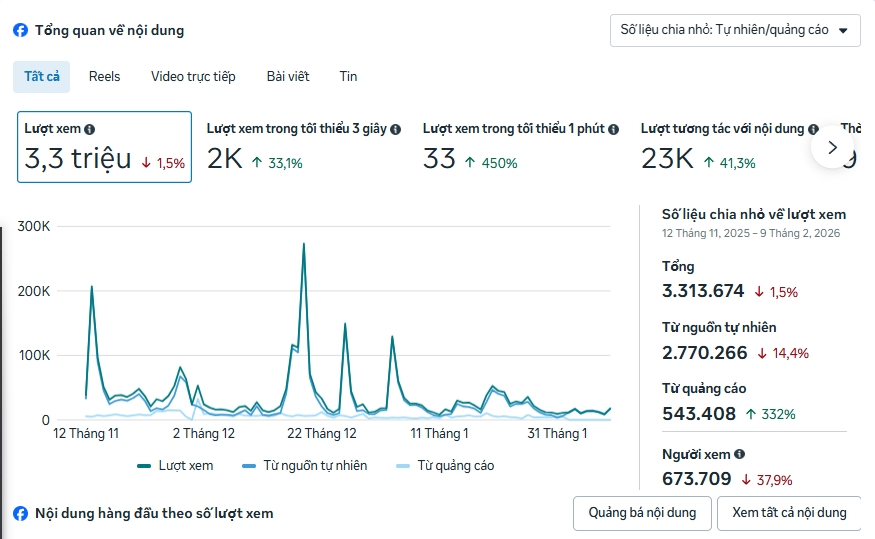Select the Bài viết tab
Image resolution: width=875 pixels, height=539 pixels.
(288, 76)
